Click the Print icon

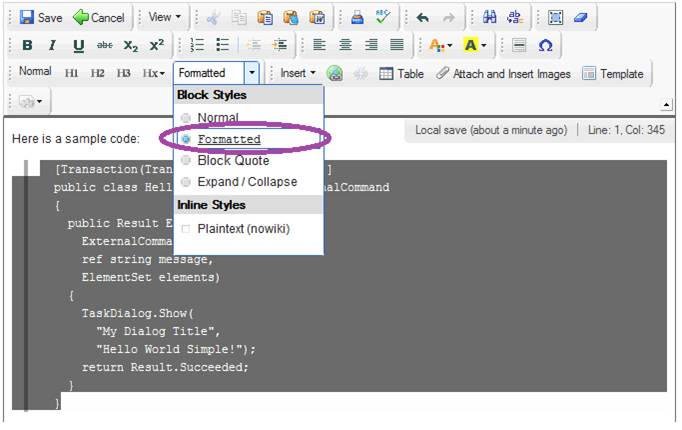point(357,18)
